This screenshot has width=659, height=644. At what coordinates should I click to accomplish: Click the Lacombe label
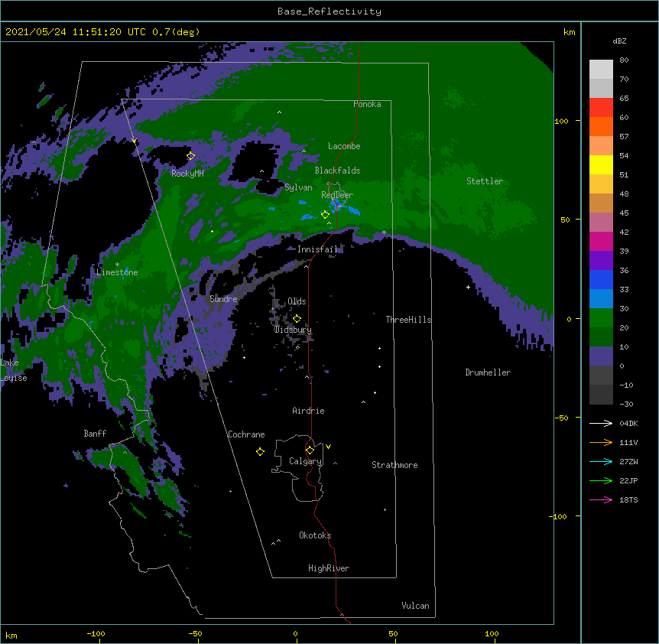coord(344,146)
